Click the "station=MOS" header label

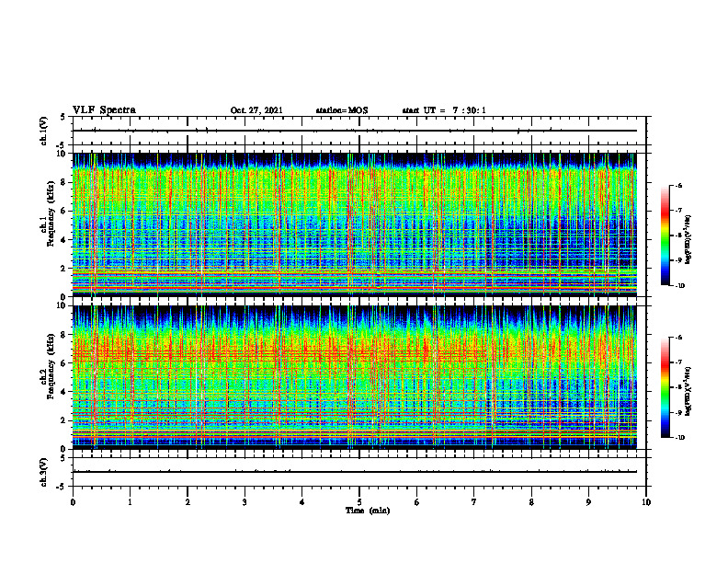pos(342,110)
